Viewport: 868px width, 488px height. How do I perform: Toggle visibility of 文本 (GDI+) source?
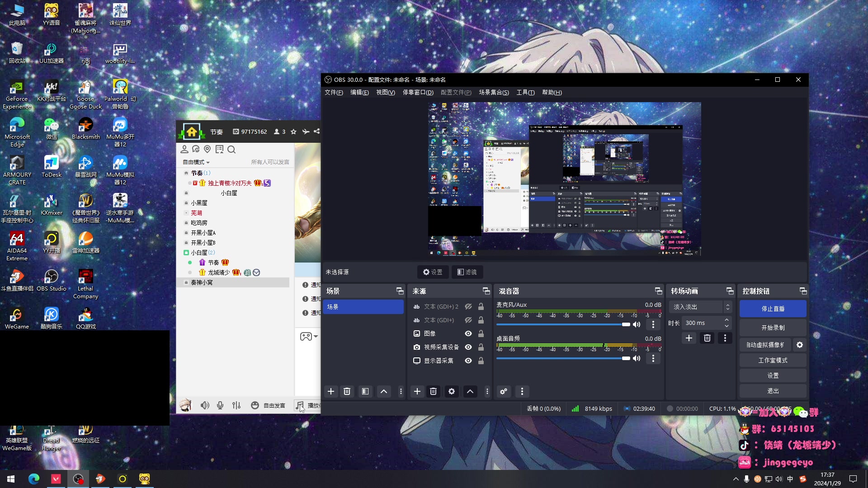pos(468,320)
